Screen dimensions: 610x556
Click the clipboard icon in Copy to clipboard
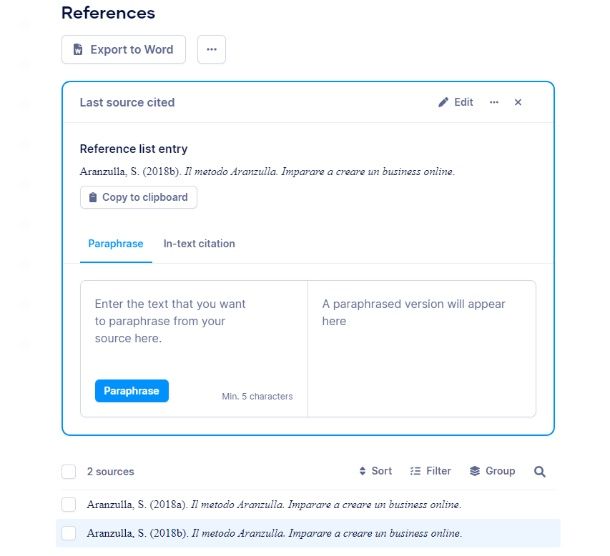pos(93,197)
